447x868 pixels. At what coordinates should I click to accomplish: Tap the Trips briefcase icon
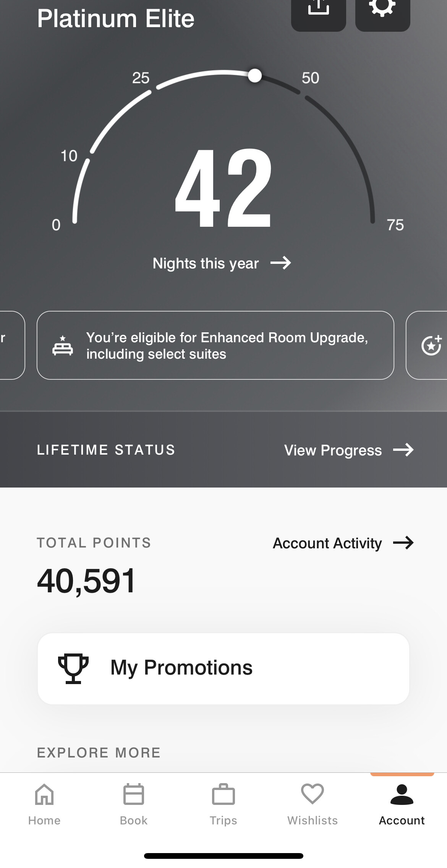tap(223, 795)
